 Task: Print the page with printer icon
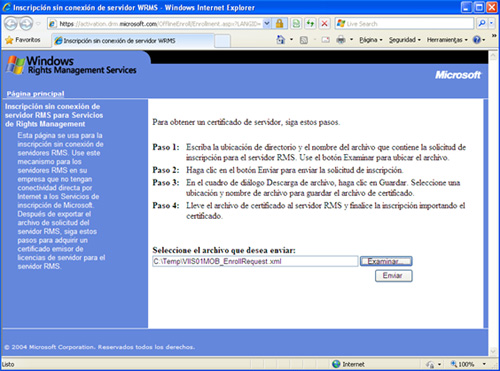point(341,40)
